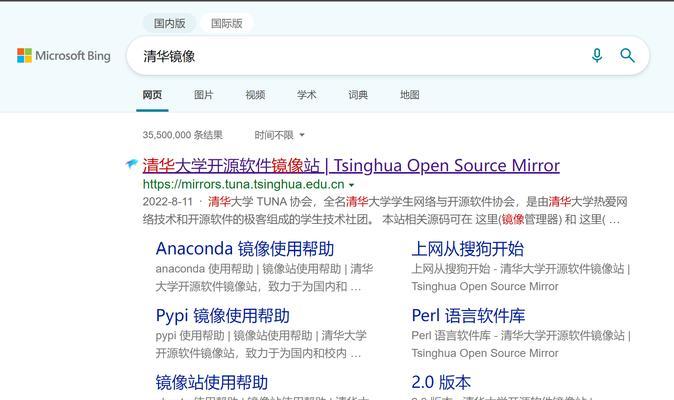Image resolution: width=674 pixels, height=400 pixels.
Task: Open 清华大学开源软件镜像站 Tsinghua Open Source Mirror result
Action: pos(351,165)
